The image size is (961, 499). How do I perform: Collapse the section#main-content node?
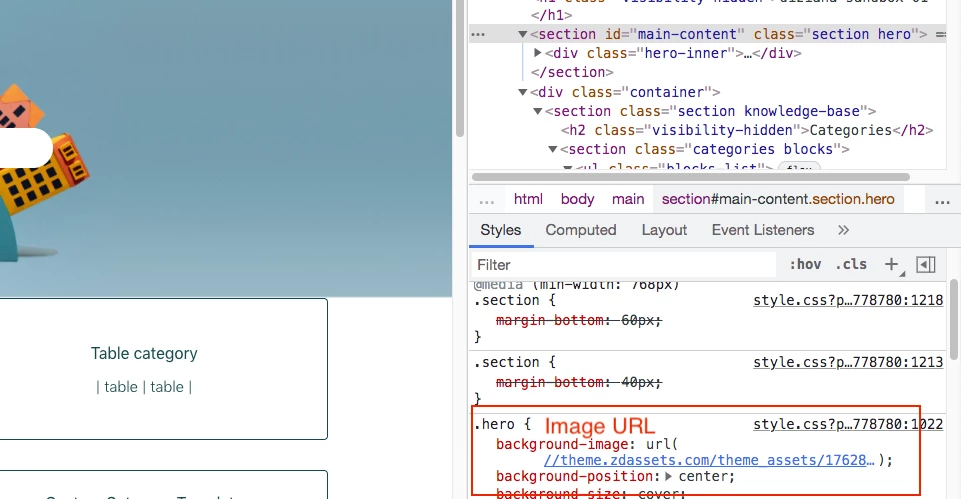coord(523,34)
